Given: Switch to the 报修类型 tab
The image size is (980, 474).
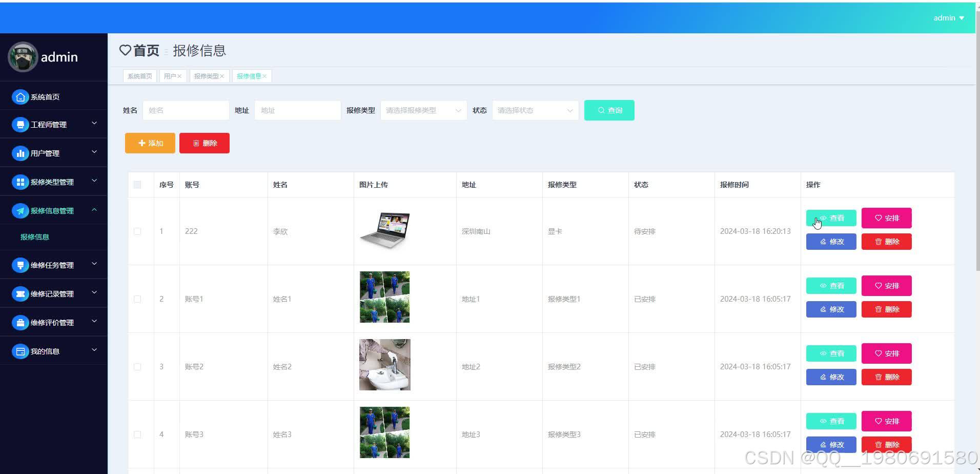Looking at the screenshot, I should (206, 75).
